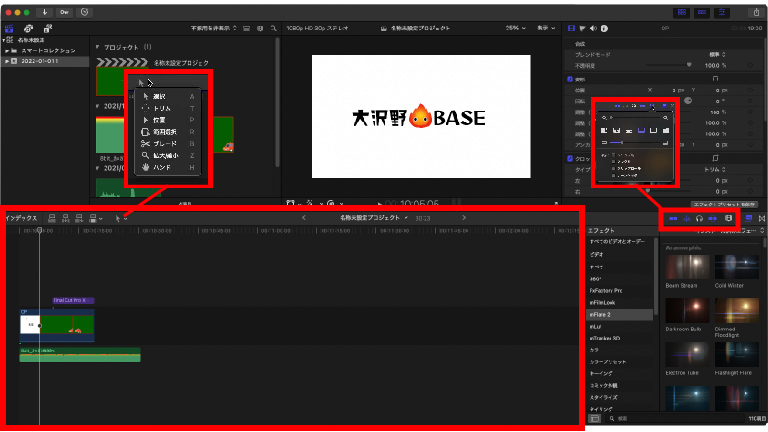Select the Beam Stream effect thumbnail
The height and width of the screenshot is (432, 768).
(687, 267)
